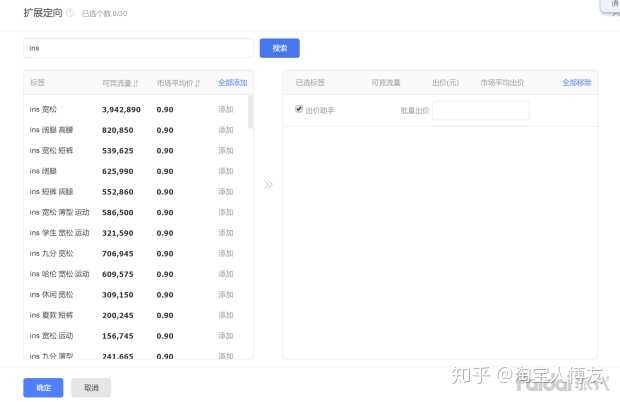The width and height of the screenshot is (620, 402).
Task: Toggle the 出价助手 checkbox
Action: point(299,109)
